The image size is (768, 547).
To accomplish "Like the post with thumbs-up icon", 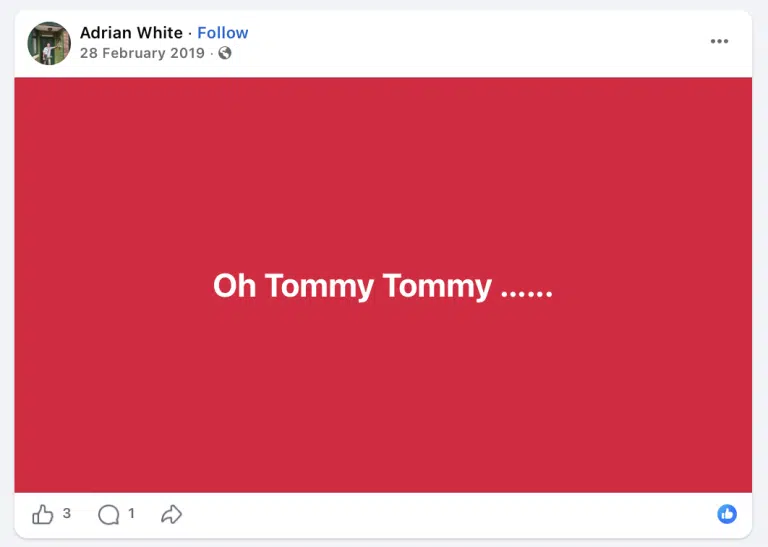I will 43,514.
